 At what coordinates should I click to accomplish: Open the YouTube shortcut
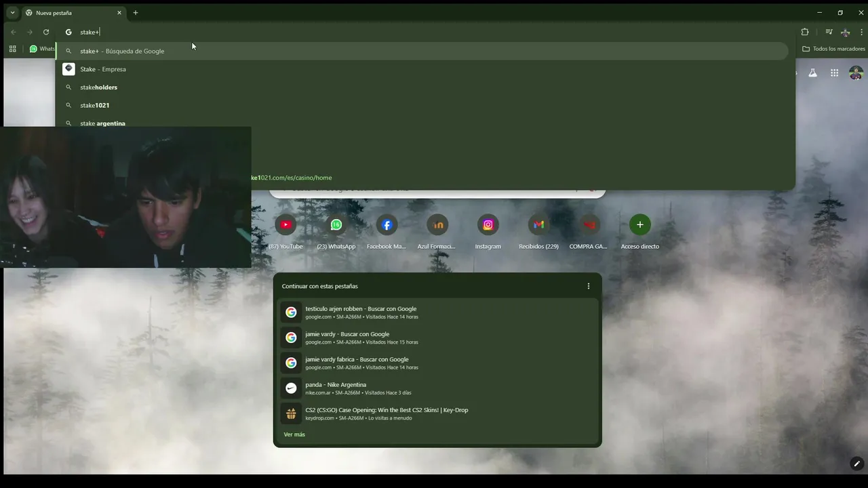(285, 231)
